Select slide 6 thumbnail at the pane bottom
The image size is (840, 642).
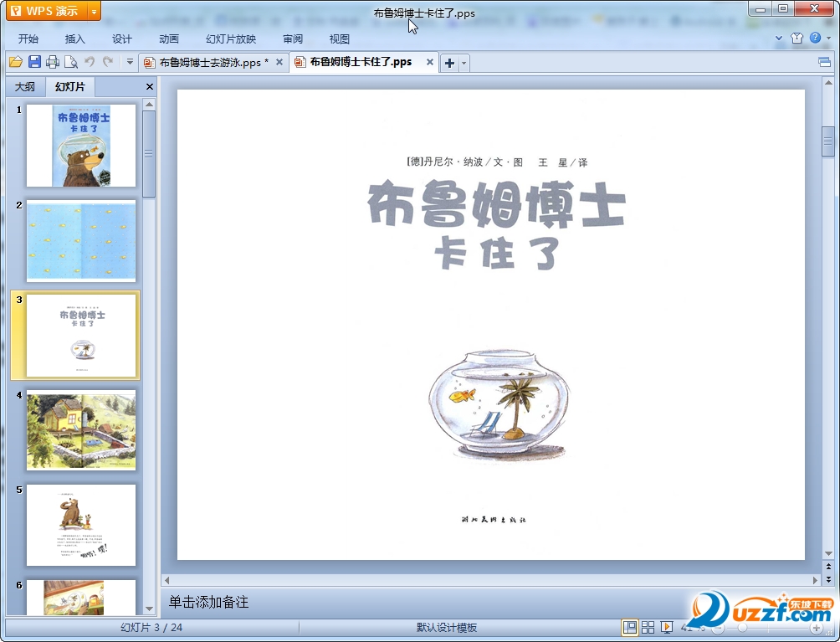click(x=81, y=597)
